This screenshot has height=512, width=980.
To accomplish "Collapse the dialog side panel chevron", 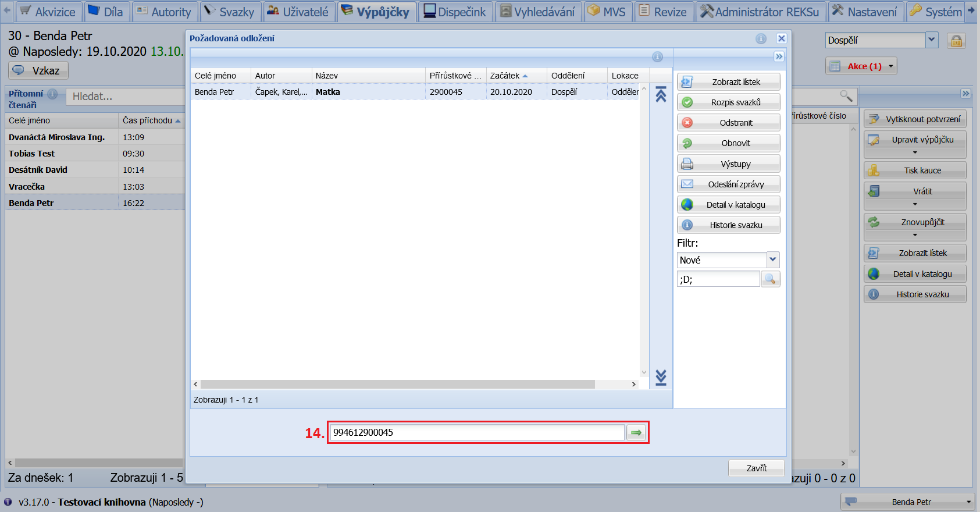I will point(779,56).
